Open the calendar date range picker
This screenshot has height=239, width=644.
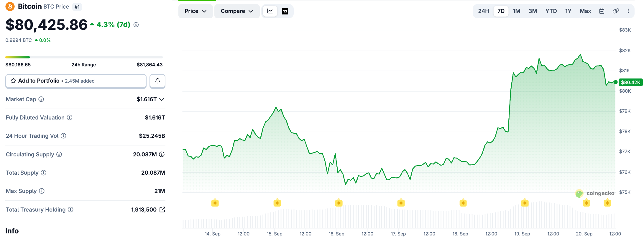coord(602,11)
